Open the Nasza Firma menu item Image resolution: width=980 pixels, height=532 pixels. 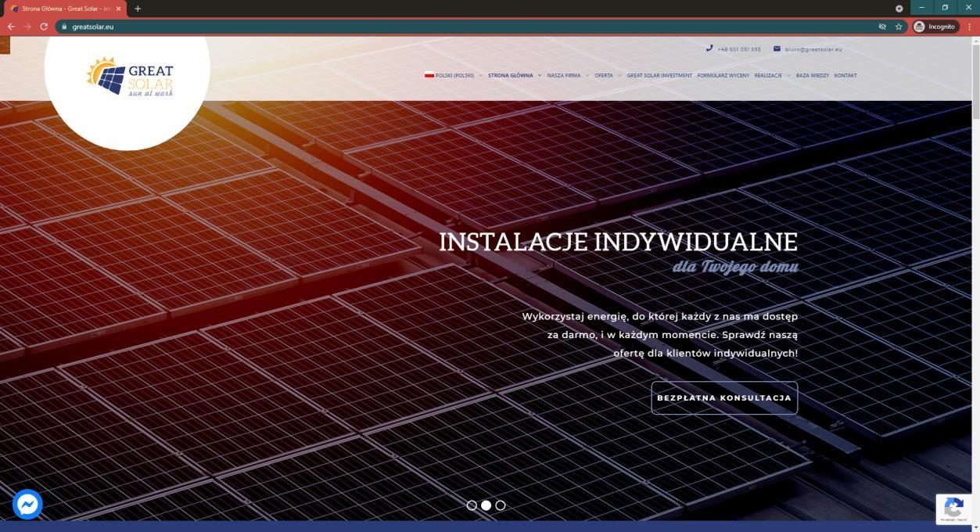pyautogui.click(x=564, y=76)
